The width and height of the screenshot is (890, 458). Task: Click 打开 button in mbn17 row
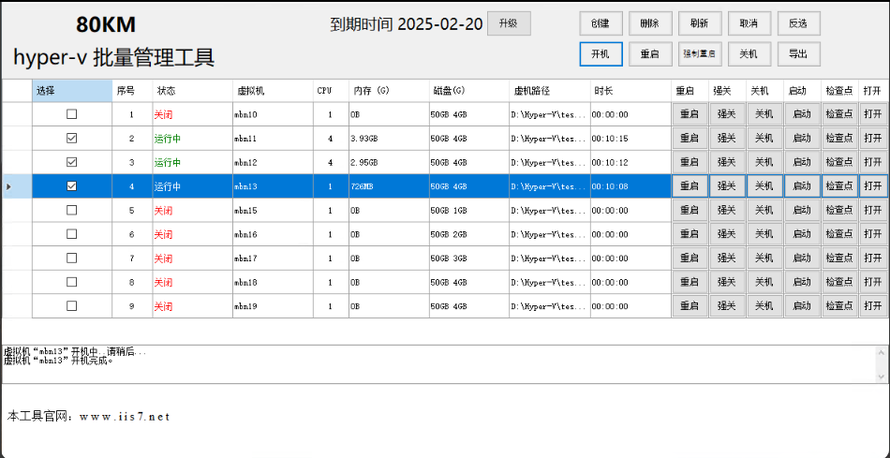873,258
